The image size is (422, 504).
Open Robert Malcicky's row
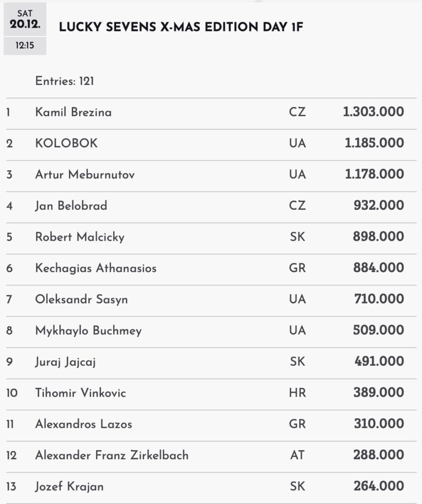(x=80, y=237)
